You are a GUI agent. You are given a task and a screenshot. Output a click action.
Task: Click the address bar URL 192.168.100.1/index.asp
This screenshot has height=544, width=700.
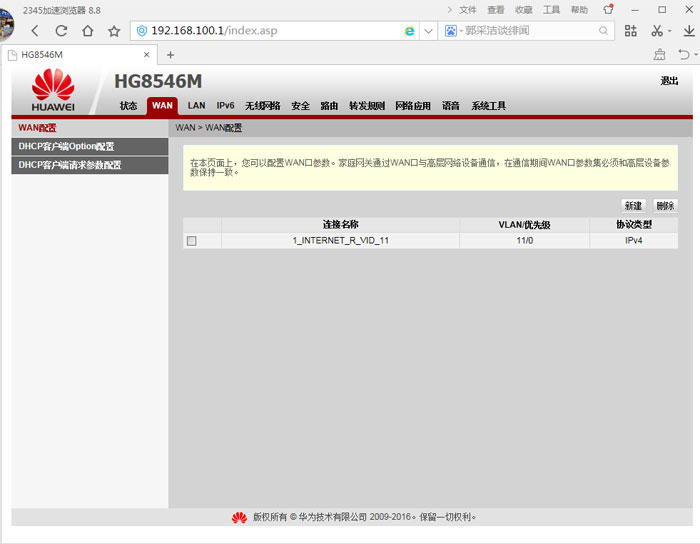click(x=214, y=30)
